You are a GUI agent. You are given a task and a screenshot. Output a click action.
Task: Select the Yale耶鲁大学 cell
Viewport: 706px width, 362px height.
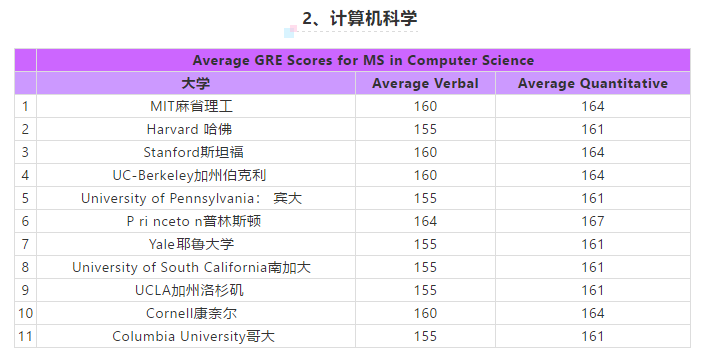[196, 244]
